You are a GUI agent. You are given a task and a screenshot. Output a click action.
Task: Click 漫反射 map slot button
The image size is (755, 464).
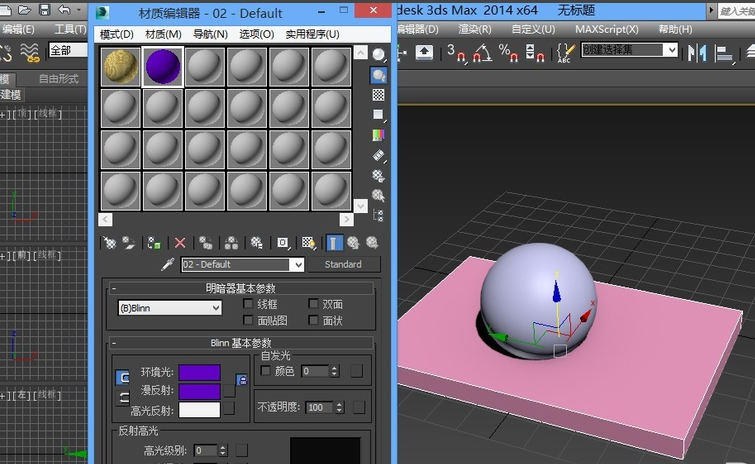tap(229, 390)
